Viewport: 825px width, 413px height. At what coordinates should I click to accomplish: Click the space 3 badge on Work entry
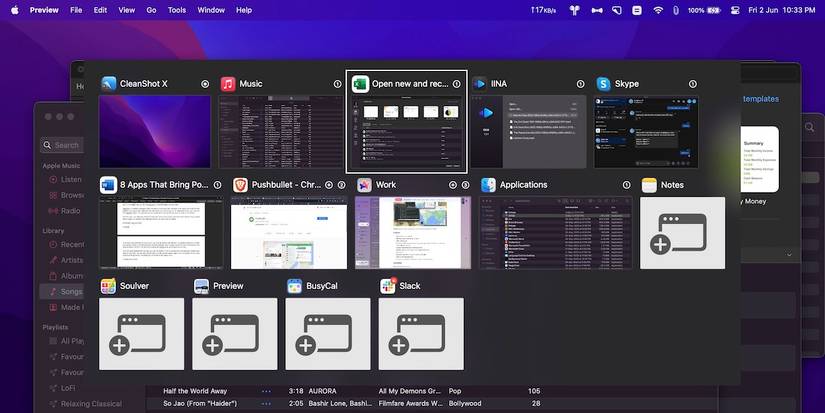[x=465, y=185]
